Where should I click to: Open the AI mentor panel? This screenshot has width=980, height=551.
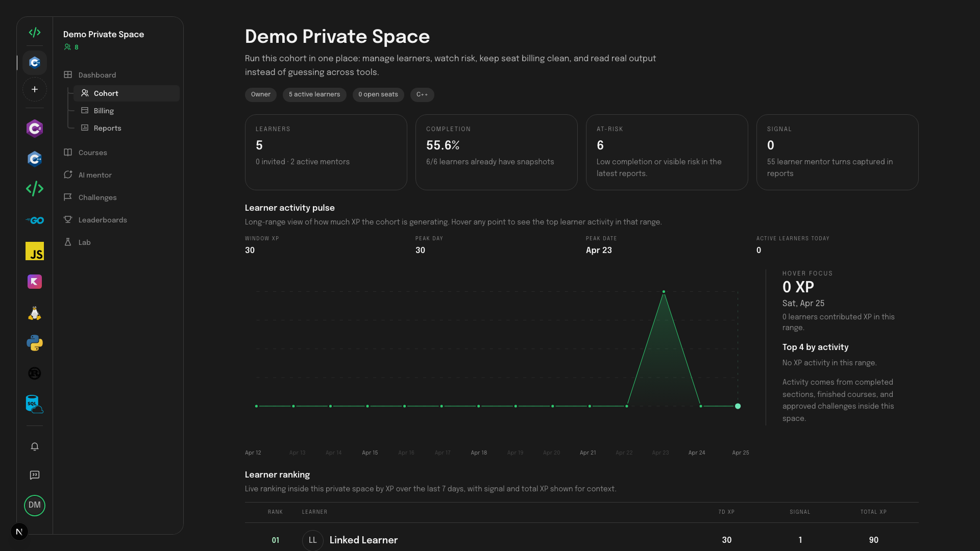(x=95, y=175)
